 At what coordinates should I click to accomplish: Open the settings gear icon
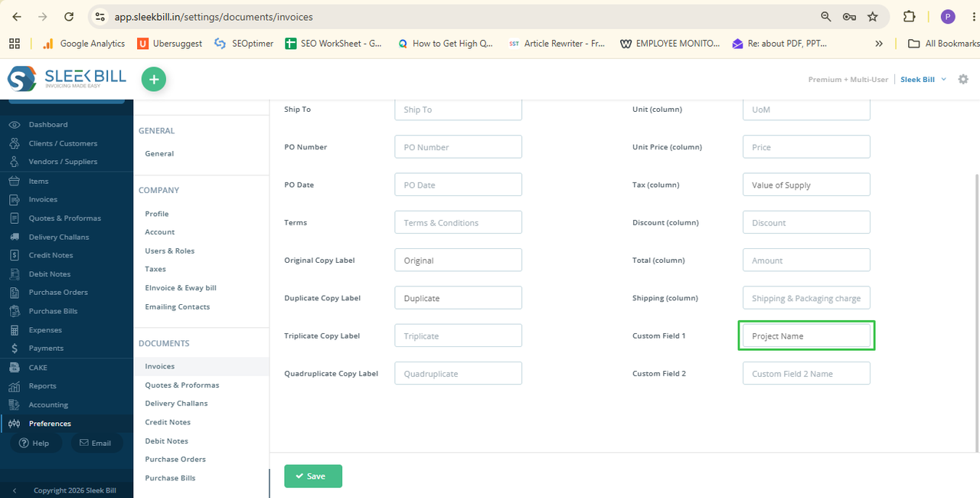click(963, 79)
